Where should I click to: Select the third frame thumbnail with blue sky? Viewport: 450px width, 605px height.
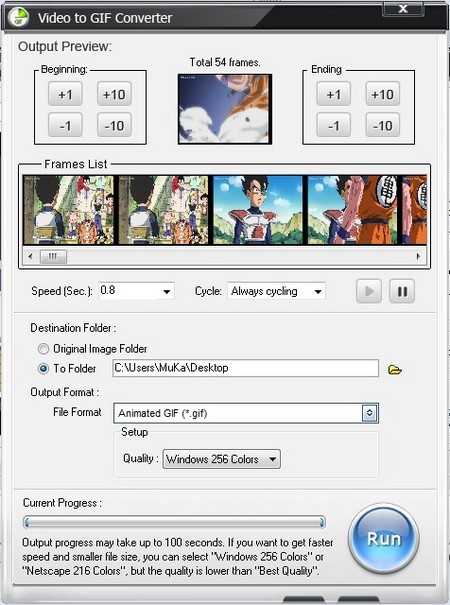tap(258, 210)
